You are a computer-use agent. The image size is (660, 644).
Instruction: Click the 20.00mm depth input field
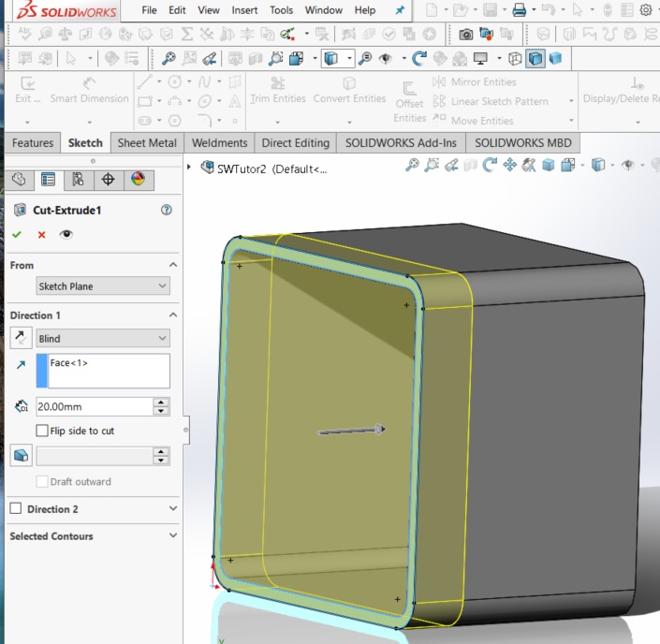coord(95,406)
